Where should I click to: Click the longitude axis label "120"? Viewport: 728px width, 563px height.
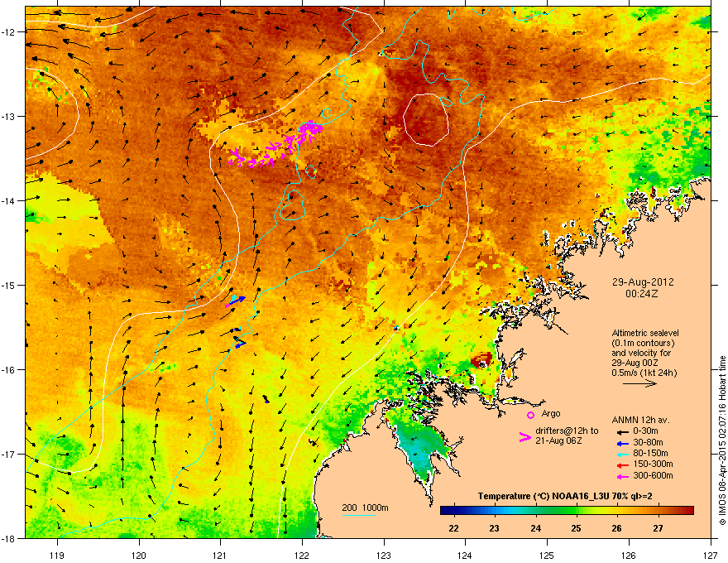[x=139, y=556]
